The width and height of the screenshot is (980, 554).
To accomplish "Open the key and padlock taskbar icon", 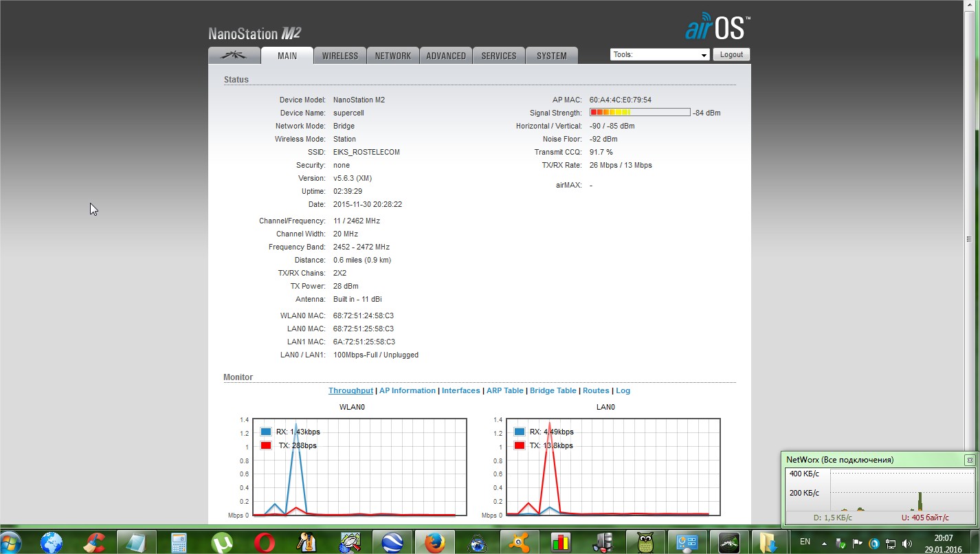I will (x=307, y=542).
